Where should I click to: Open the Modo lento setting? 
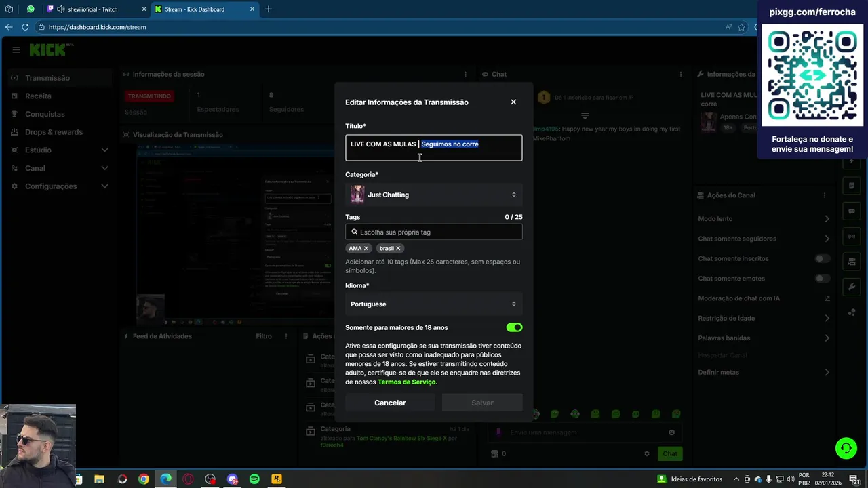tap(764, 219)
